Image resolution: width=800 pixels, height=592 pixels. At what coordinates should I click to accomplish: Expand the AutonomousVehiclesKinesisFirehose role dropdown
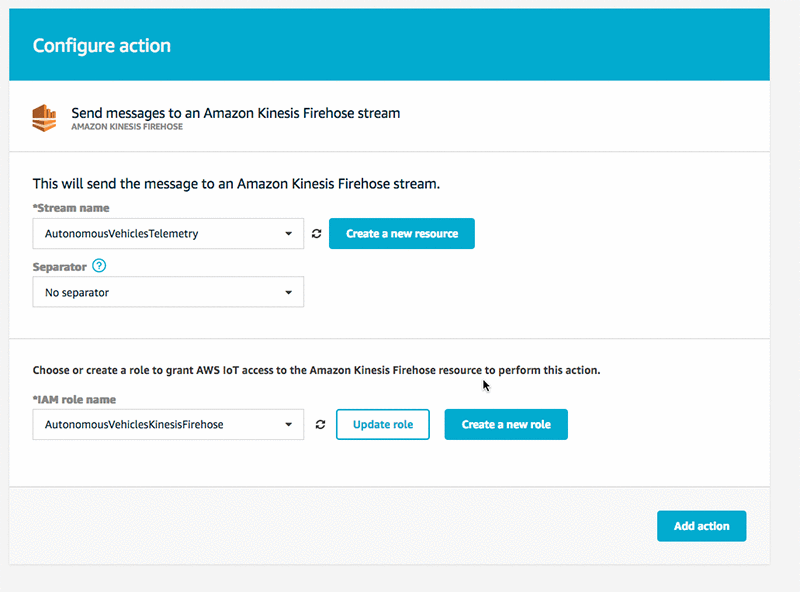pyautogui.click(x=168, y=424)
